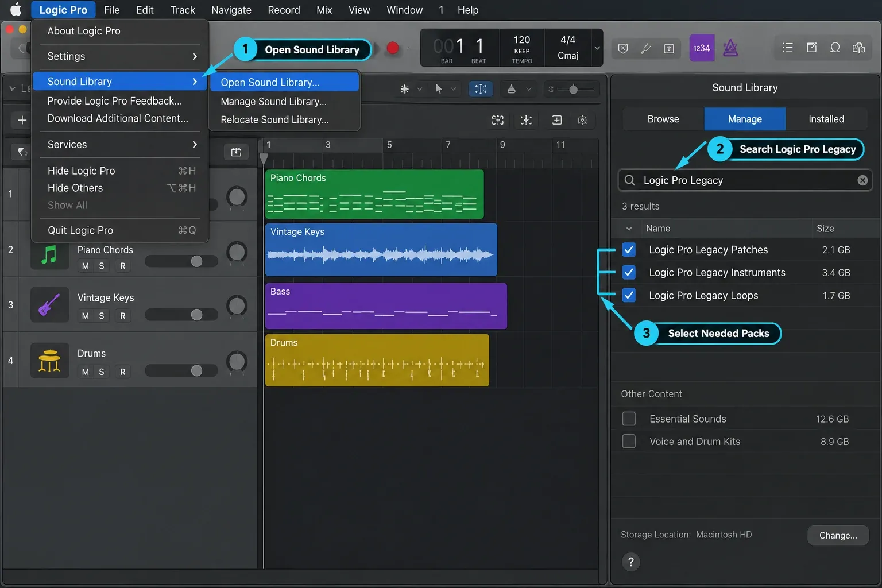The height and width of the screenshot is (588, 882).
Task: Open the Apple menu
Action: pyautogui.click(x=16, y=10)
